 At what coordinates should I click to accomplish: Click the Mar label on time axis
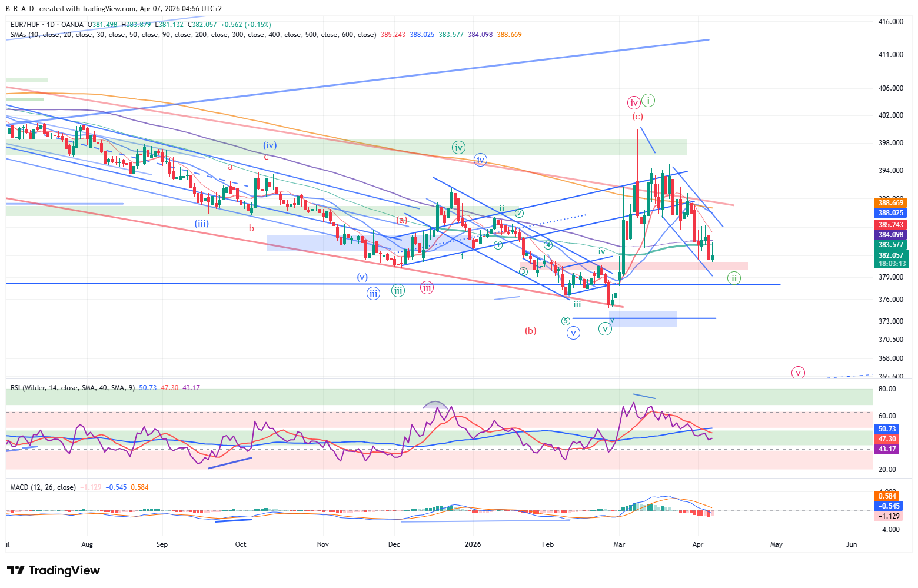pyautogui.click(x=618, y=544)
